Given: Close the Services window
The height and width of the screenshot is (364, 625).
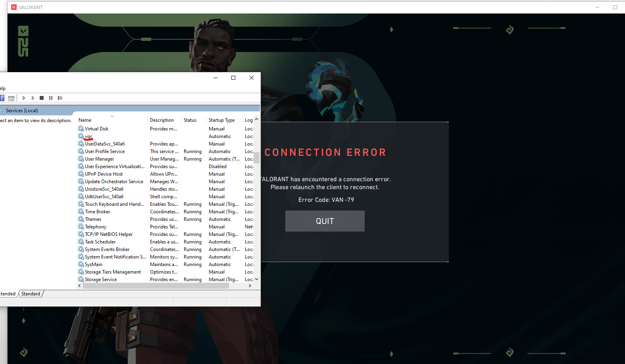Looking at the screenshot, I should [x=252, y=78].
